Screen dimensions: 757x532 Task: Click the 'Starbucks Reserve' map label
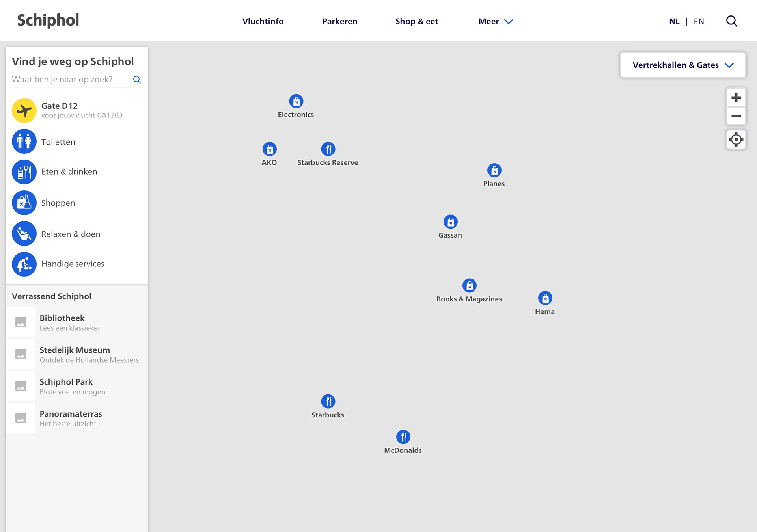click(328, 163)
